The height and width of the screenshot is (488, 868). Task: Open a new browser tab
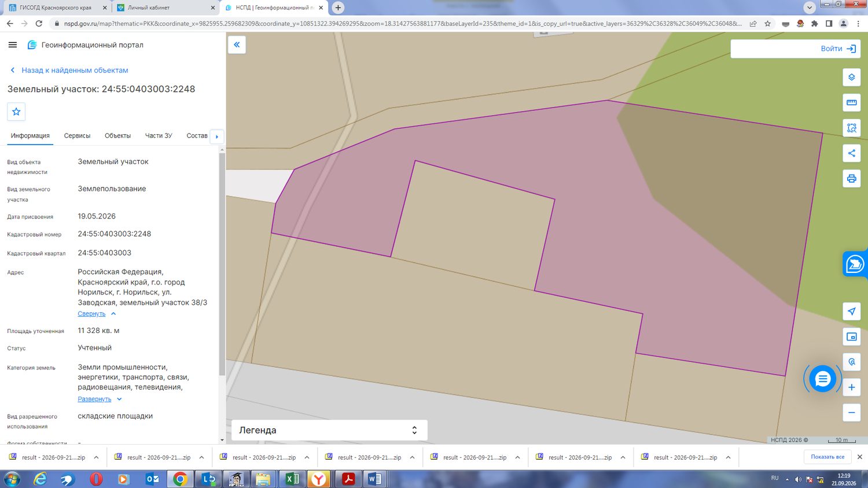[x=338, y=8]
